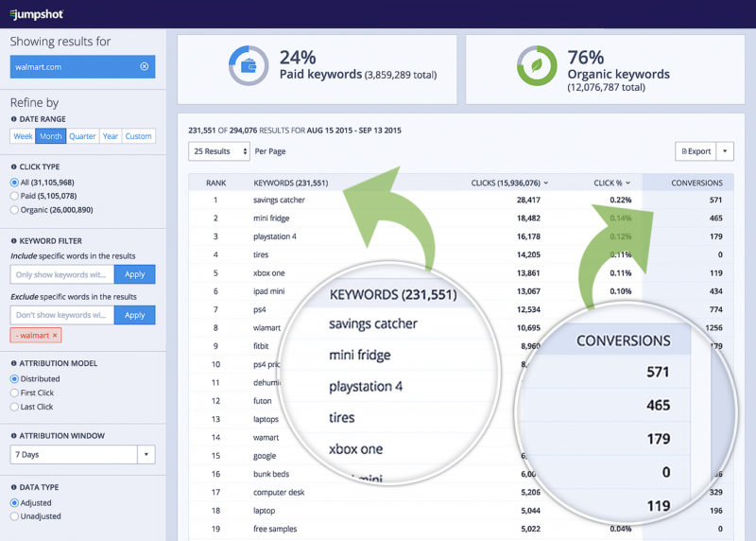This screenshot has height=541, width=756.
Task: Apply the include keywords filter
Action: click(134, 274)
